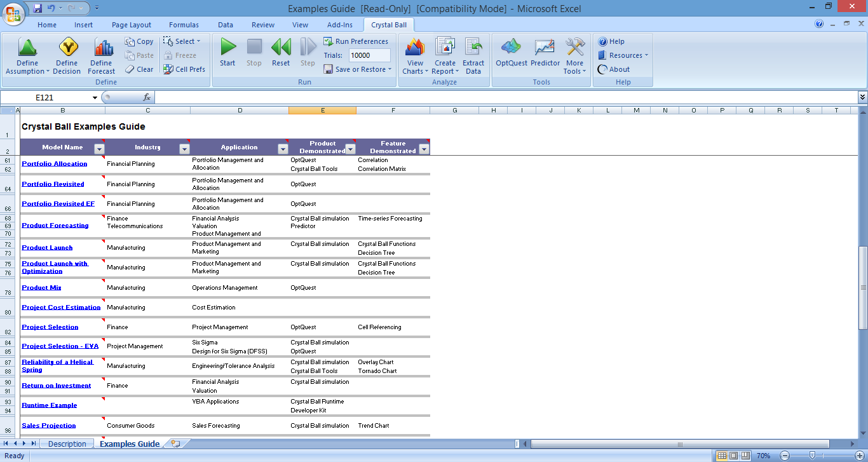Go to the first sheet tab arrow
The width and height of the screenshot is (868, 462).
pyautogui.click(x=6, y=444)
